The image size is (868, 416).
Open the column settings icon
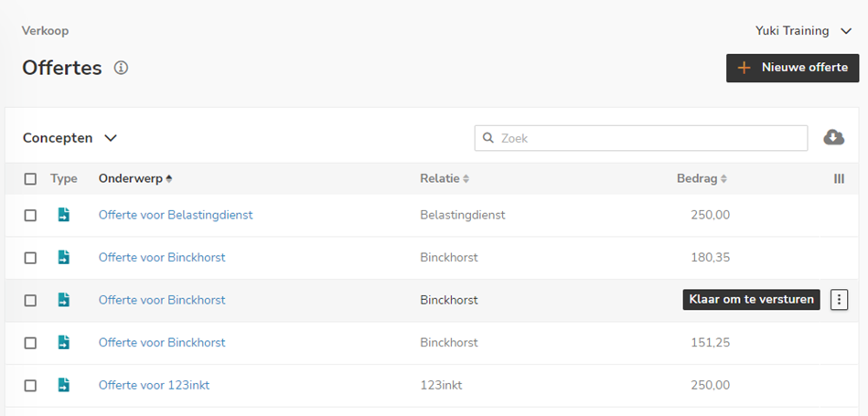coord(839,179)
